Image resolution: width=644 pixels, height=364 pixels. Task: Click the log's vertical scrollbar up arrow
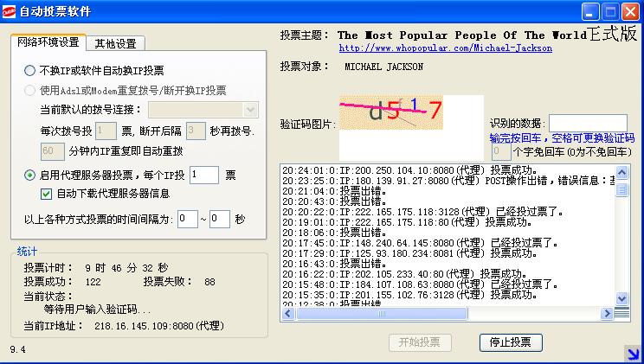[621, 172]
